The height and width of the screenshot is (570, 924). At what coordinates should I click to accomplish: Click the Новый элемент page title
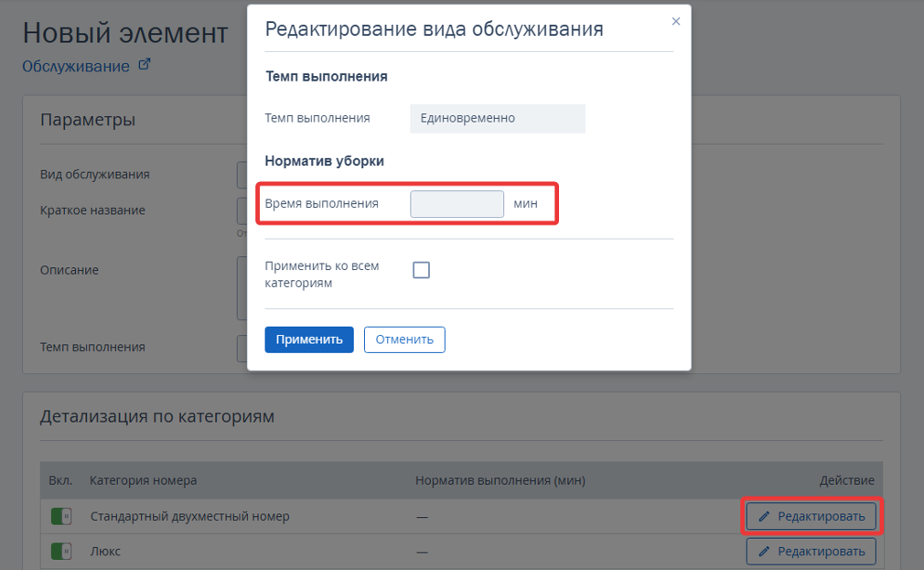(x=125, y=33)
